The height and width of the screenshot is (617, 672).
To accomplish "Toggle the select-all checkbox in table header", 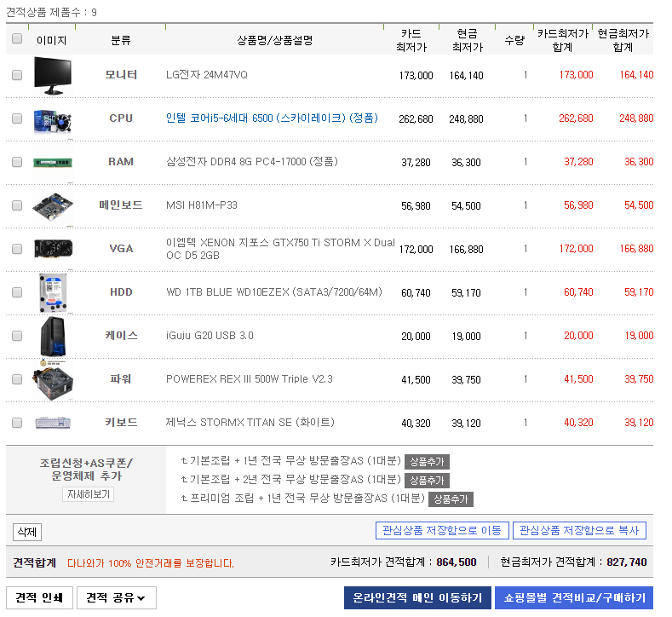I will coord(17,38).
